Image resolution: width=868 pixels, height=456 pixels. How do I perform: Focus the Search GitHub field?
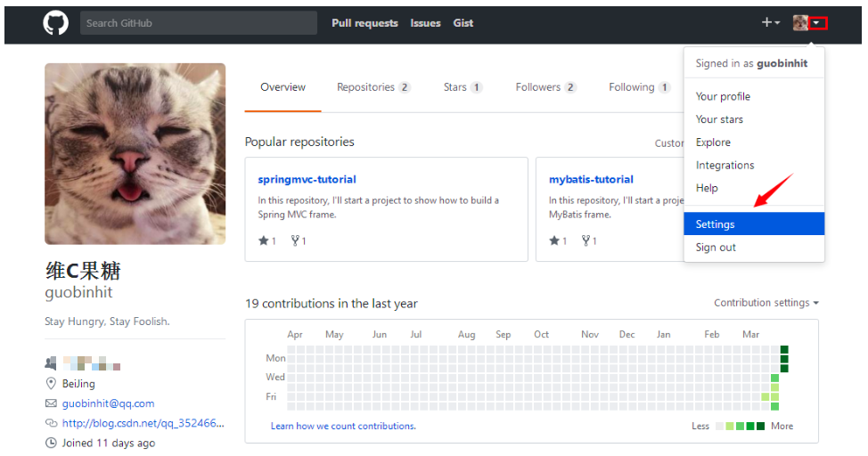tap(198, 23)
